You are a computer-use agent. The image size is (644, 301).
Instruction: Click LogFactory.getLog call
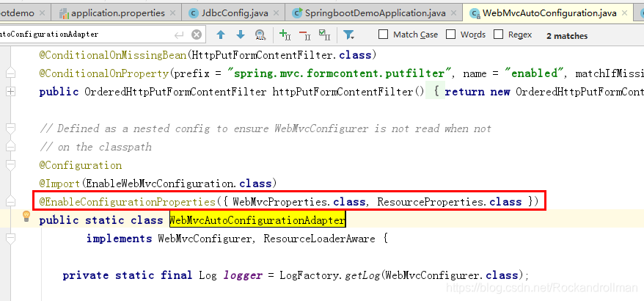331,275
